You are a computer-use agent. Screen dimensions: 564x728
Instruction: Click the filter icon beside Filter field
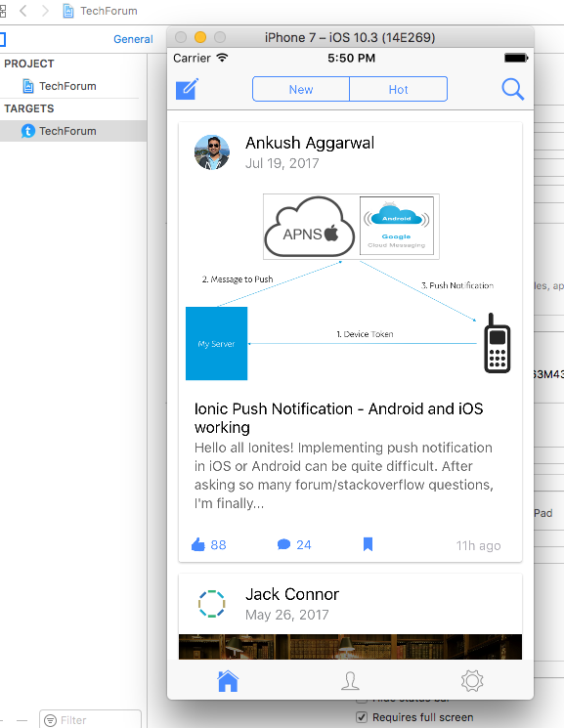[50, 720]
